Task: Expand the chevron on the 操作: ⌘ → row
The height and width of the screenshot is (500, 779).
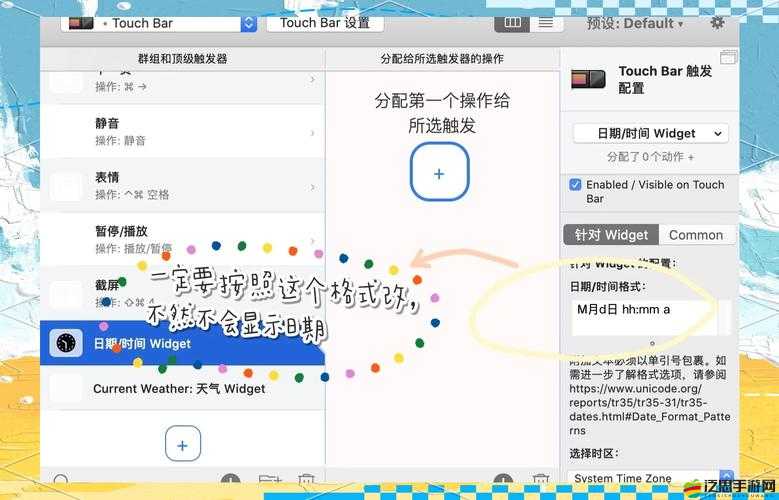Action: click(x=312, y=79)
